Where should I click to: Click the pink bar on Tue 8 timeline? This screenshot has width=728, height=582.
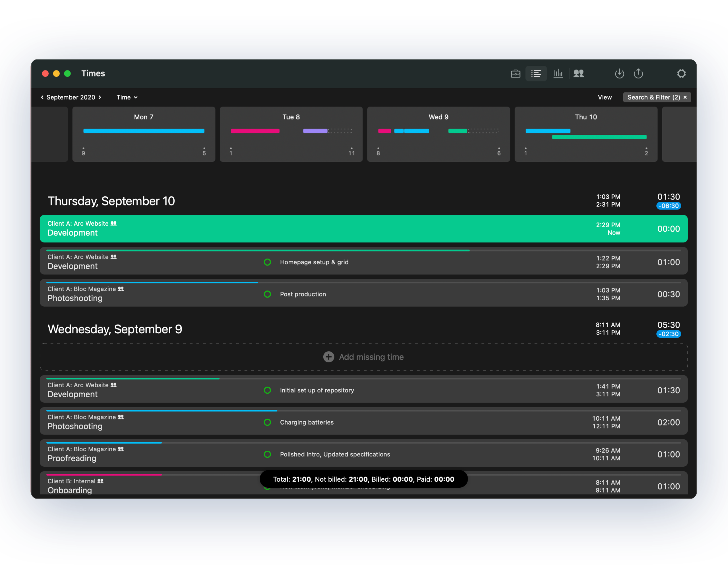[255, 131]
